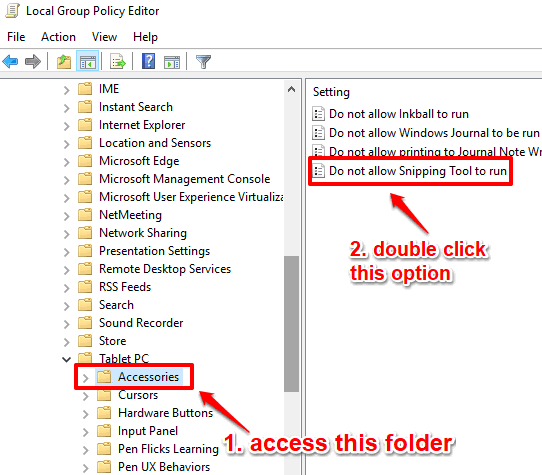Select the Network Sharing folder
542x475 pixels.
click(x=143, y=233)
